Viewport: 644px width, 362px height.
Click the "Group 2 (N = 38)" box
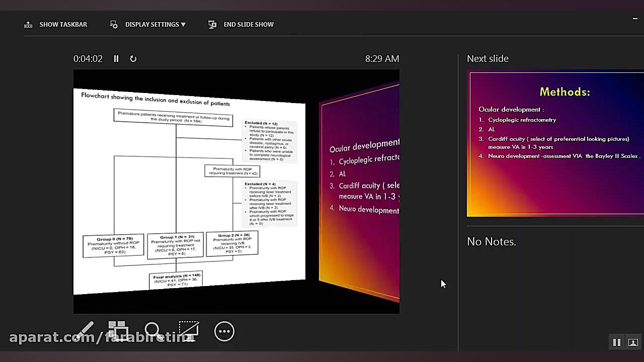click(232, 243)
